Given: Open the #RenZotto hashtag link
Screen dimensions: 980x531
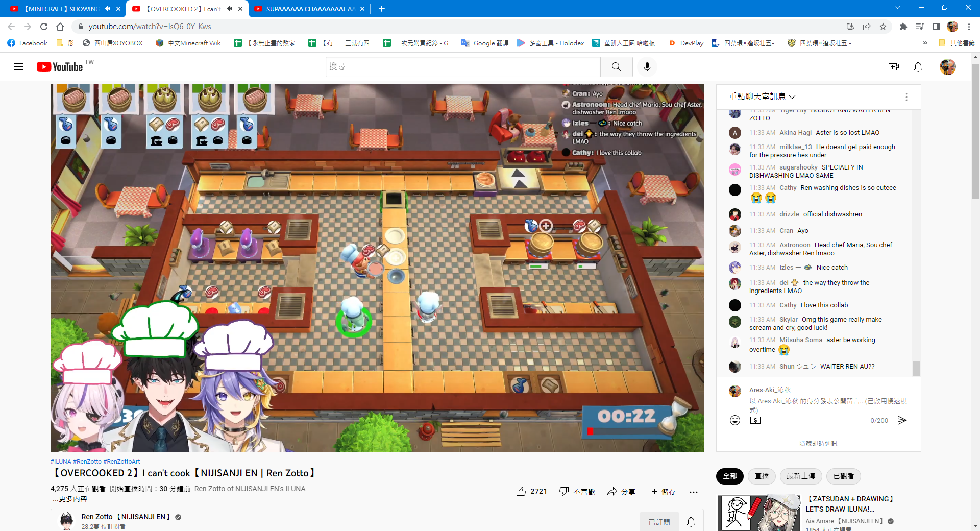Looking at the screenshot, I should click(87, 462).
